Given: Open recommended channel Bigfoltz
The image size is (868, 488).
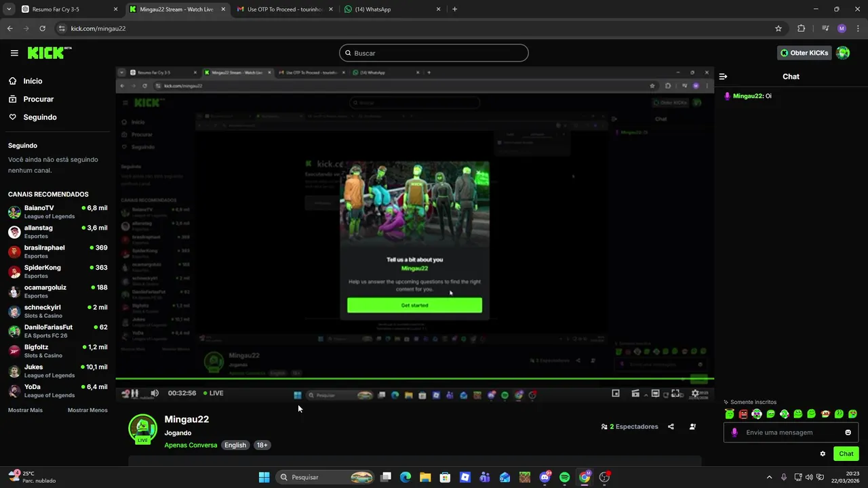Looking at the screenshot, I should point(58,351).
